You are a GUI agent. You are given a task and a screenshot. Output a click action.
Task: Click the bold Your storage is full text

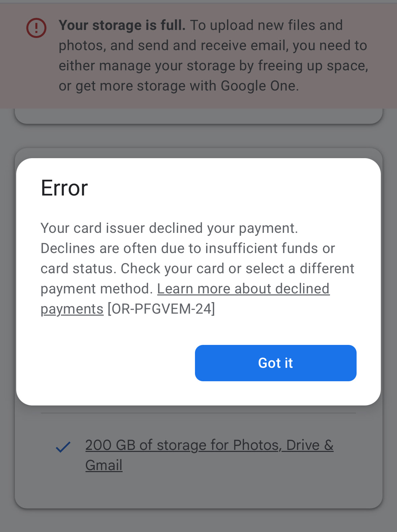tap(122, 25)
